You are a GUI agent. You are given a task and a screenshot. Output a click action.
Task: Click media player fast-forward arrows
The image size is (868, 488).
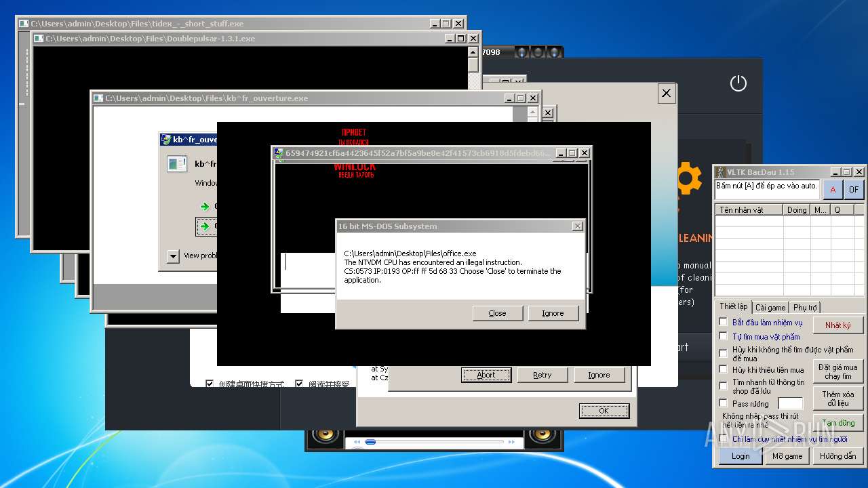pos(512,443)
